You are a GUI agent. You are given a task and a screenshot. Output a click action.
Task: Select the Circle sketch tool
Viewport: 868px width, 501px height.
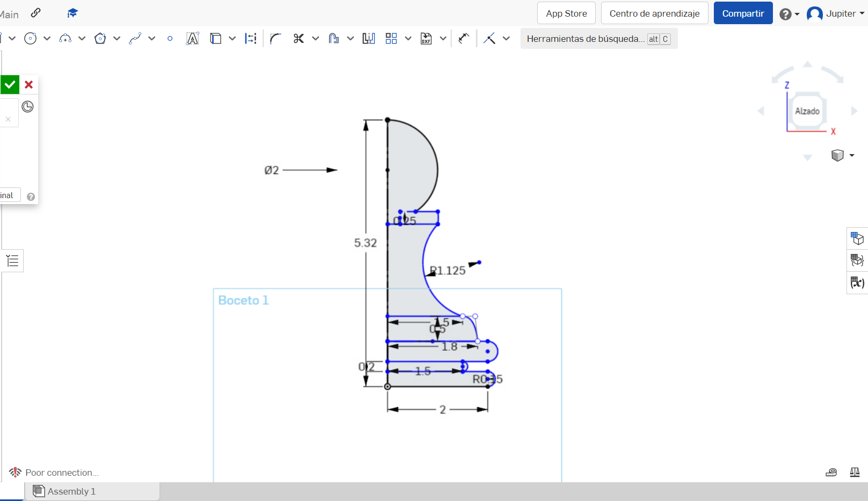tap(31, 39)
